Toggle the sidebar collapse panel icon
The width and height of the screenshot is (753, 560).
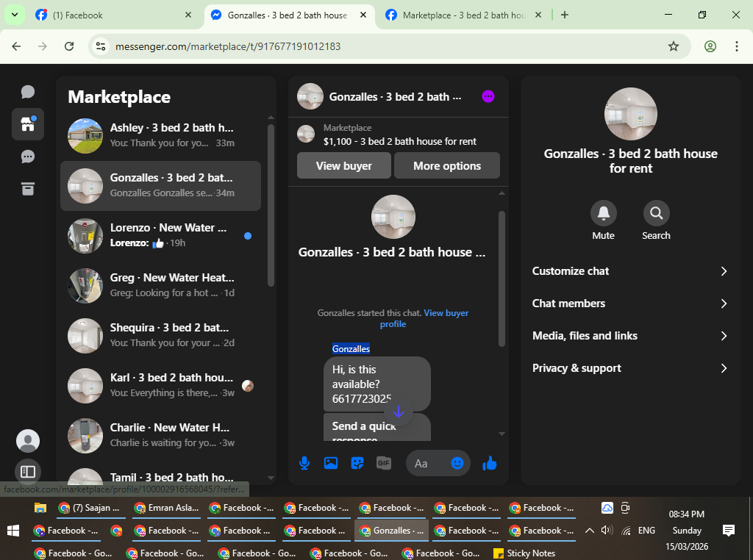click(x=28, y=472)
